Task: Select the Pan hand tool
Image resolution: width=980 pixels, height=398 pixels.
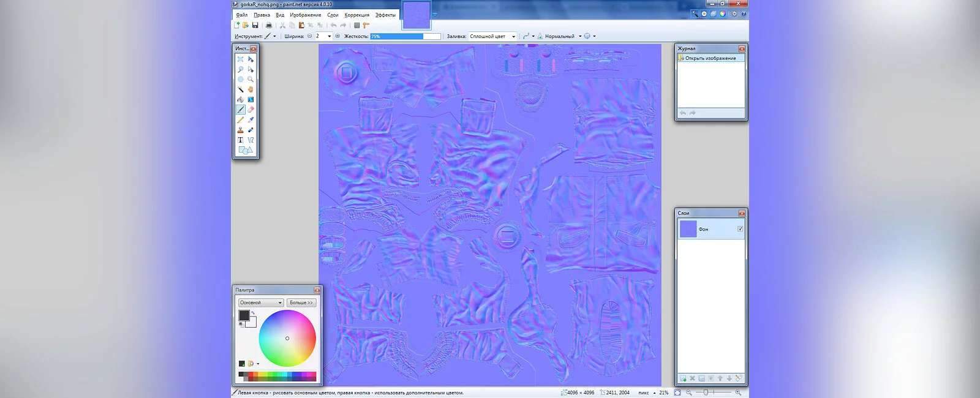Action: [251, 89]
